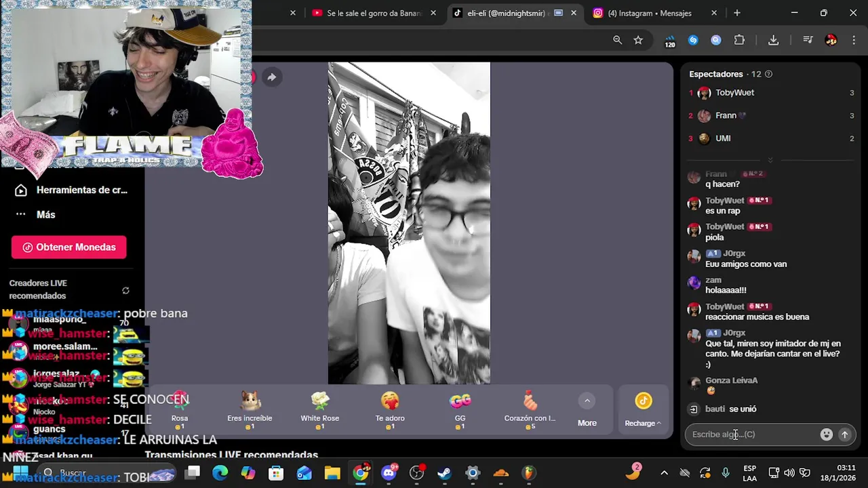Open Copilot from the taskbar
The height and width of the screenshot is (488, 868).
coord(248,472)
